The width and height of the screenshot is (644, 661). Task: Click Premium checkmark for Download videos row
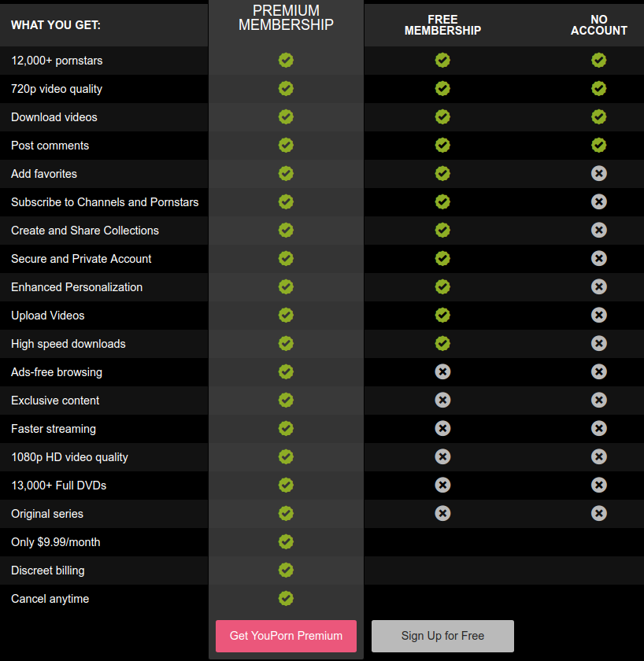click(x=286, y=116)
